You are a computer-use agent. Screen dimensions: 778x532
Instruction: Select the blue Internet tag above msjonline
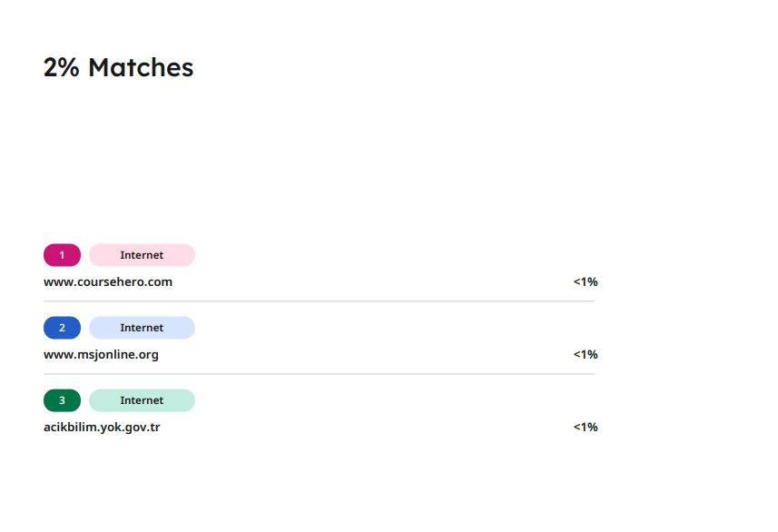(142, 328)
